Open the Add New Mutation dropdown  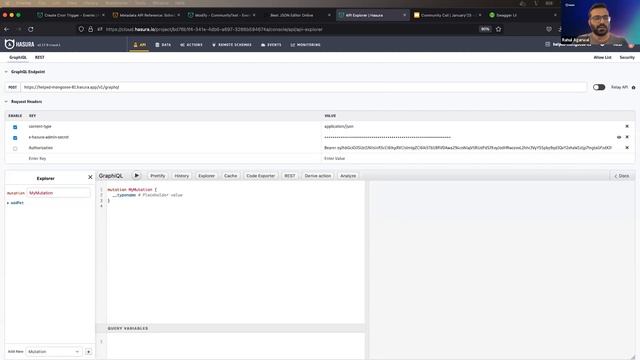[x=53, y=351]
